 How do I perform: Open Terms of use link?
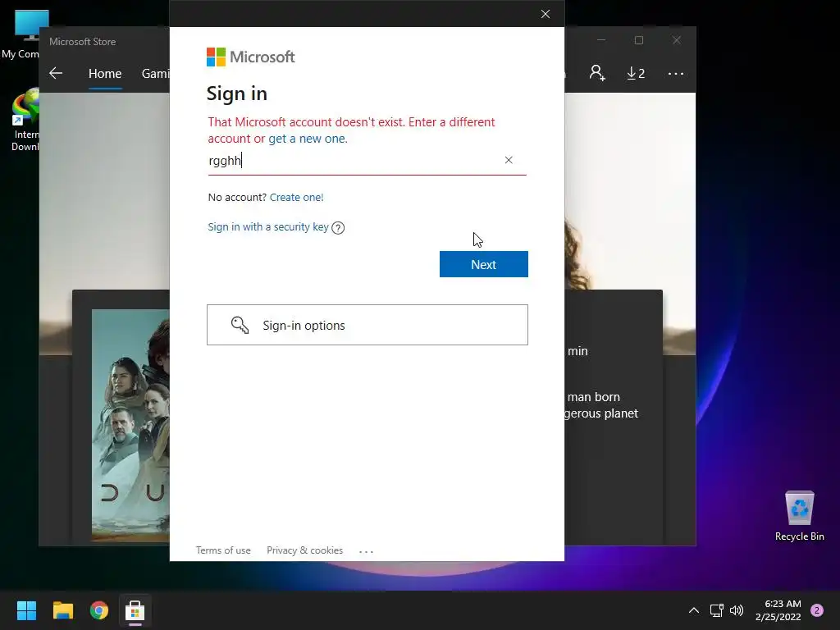[x=223, y=550]
